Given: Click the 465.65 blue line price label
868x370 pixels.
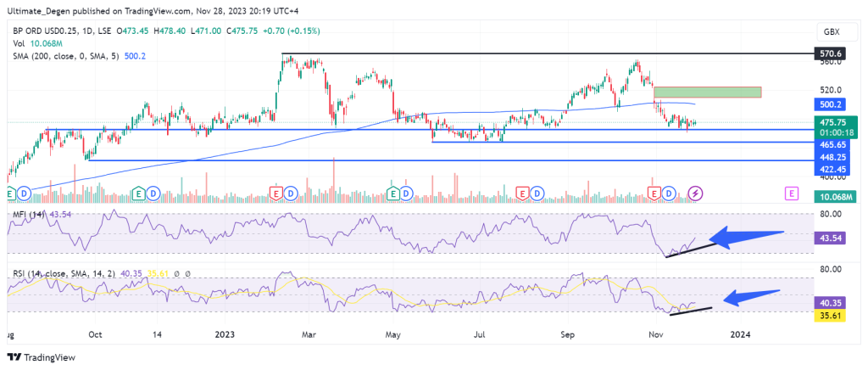Looking at the screenshot, I should coord(831,144).
